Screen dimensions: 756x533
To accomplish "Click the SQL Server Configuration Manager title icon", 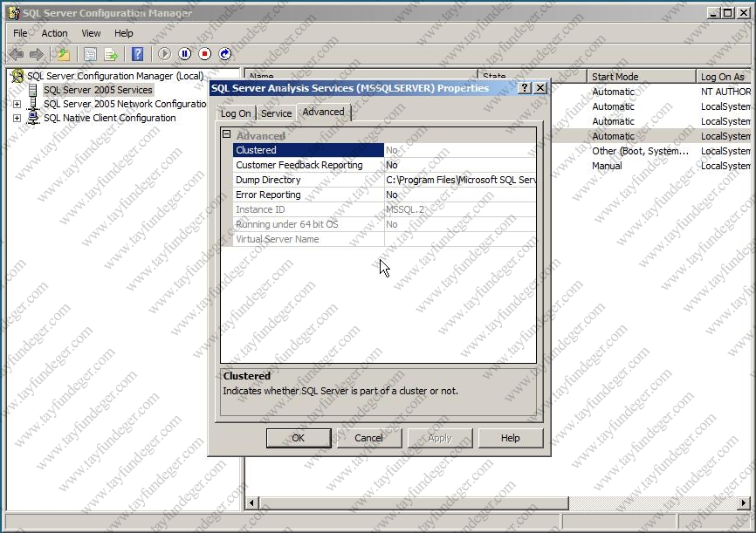I will (15, 13).
